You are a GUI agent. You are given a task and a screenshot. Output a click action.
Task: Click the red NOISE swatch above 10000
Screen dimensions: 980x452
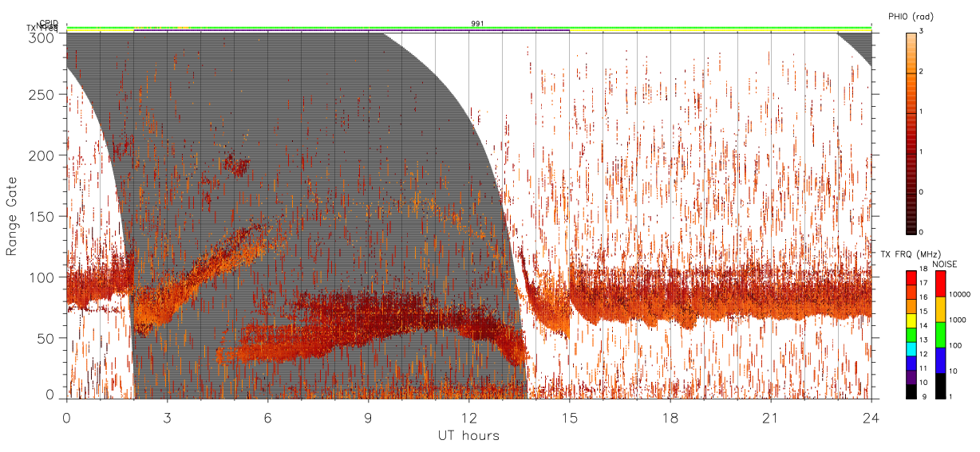click(x=940, y=284)
